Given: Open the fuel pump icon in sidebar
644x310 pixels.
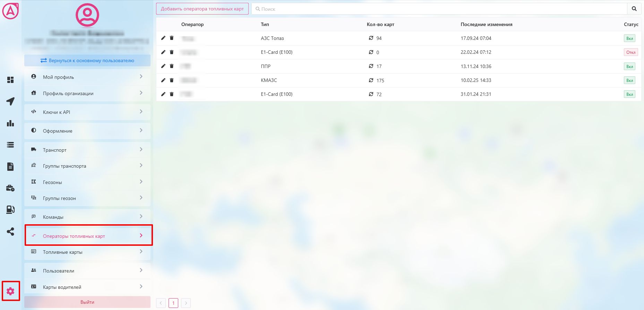Looking at the screenshot, I should (x=10, y=210).
